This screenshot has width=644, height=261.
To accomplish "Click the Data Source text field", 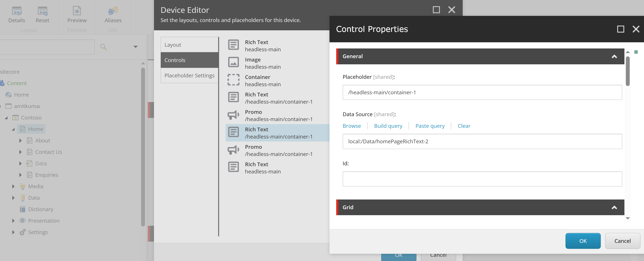I will click(x=482, y=141).
